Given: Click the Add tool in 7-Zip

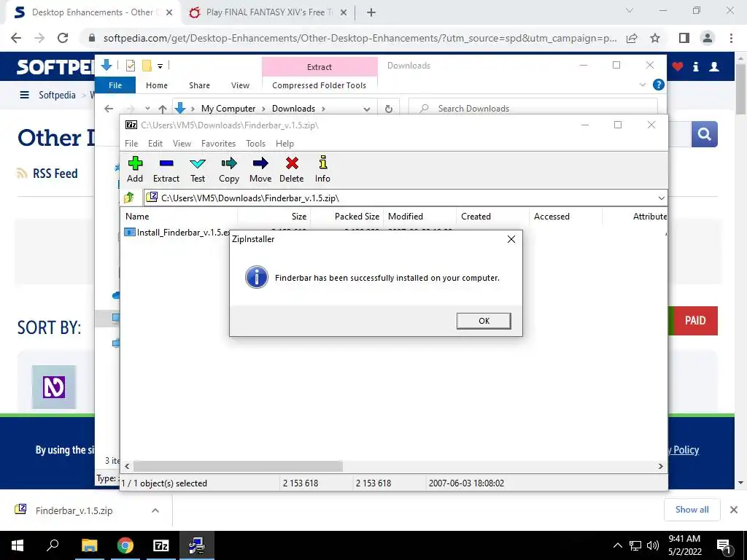Looking at the screenshot, I should click(x=135, y=169).
